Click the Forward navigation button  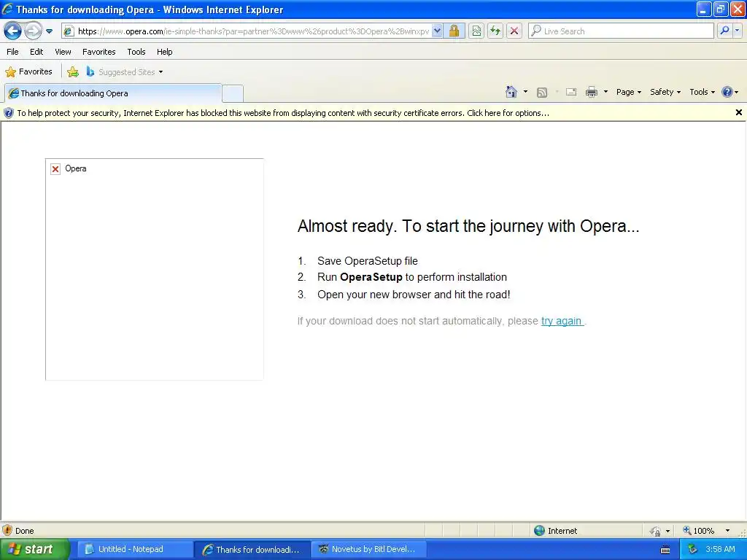[33, 31]
